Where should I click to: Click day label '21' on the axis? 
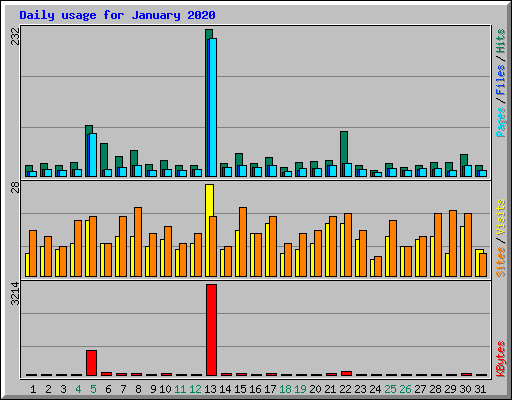coord(330,389)
